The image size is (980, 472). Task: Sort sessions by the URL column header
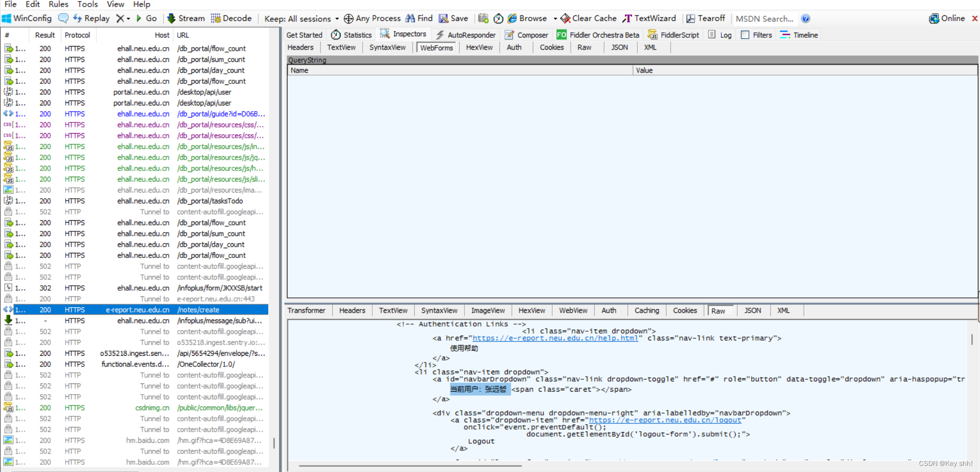tap(221, 35)
